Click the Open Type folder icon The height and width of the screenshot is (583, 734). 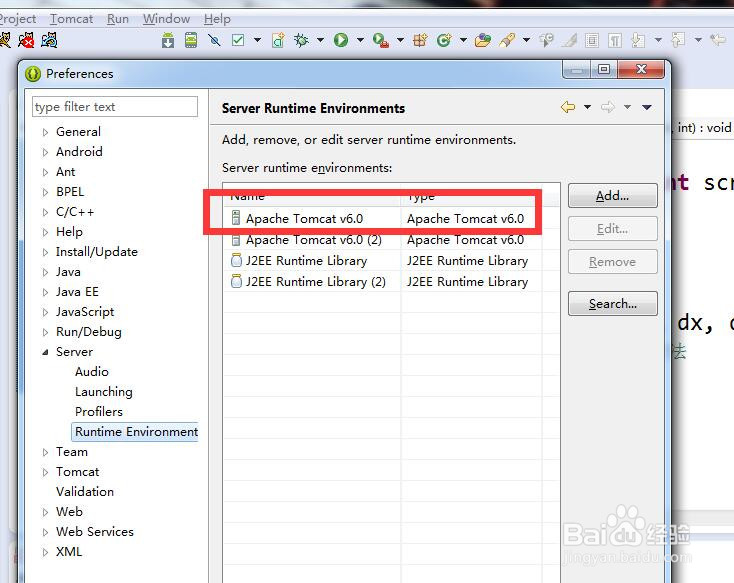(483, 40)
